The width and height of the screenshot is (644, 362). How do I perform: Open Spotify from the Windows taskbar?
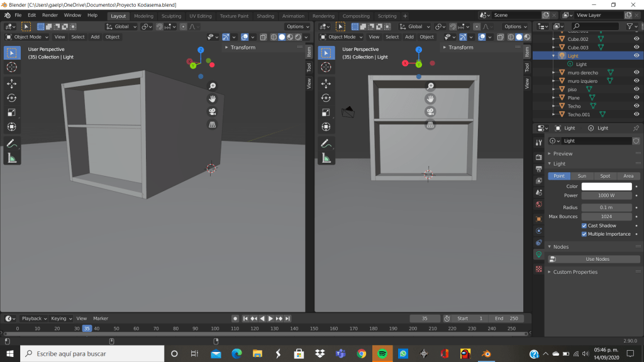pos(382,354)
